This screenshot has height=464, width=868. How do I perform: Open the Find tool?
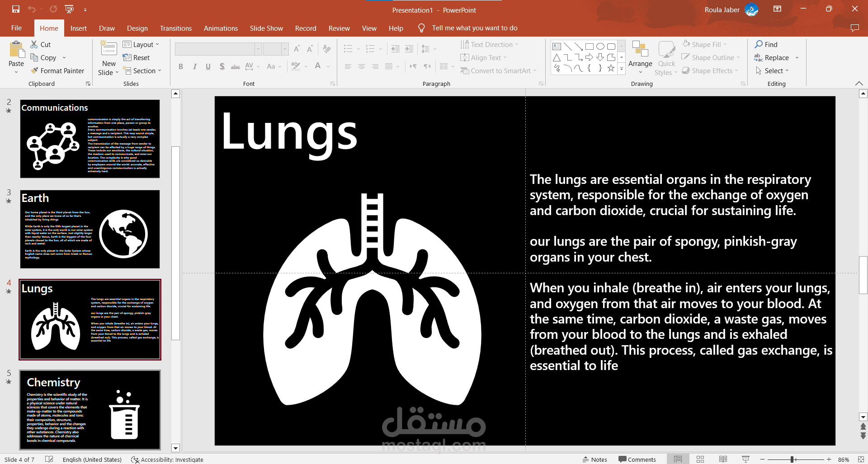tap(766, 44)
